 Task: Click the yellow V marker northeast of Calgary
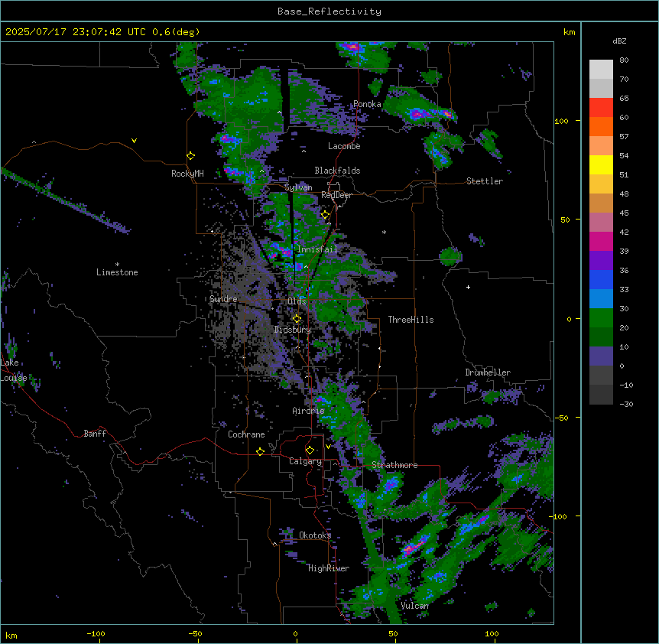point(328,447)
